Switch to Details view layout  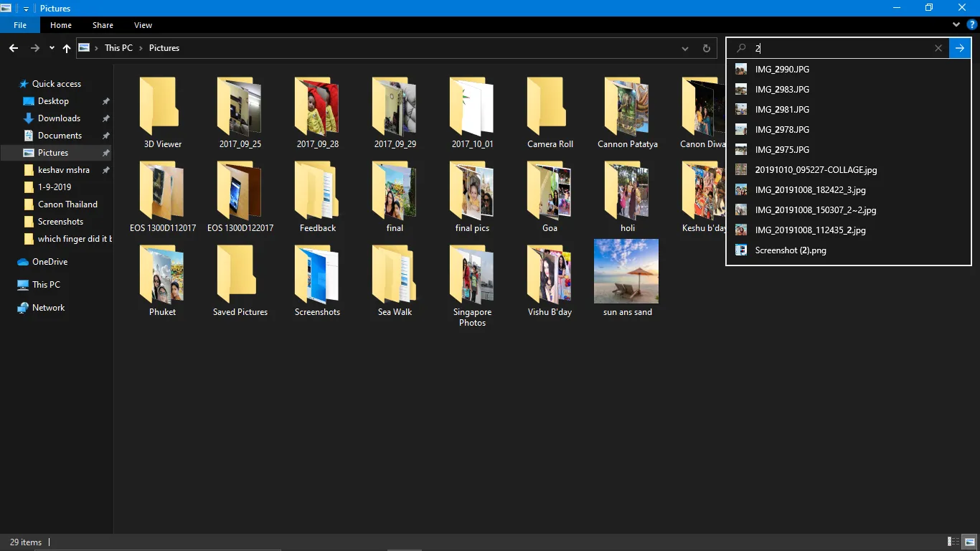(953, 542)
